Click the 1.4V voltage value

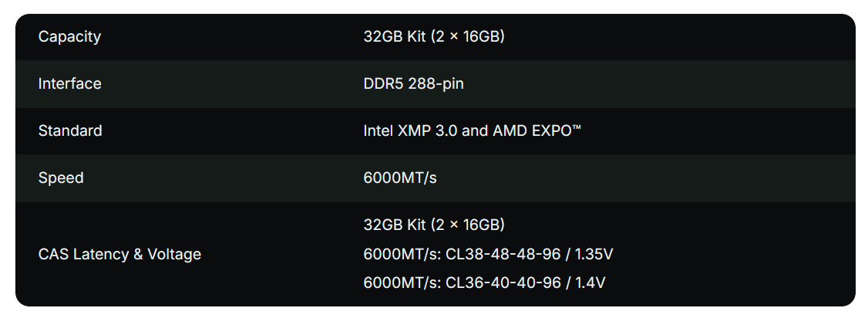click(590, 283)
